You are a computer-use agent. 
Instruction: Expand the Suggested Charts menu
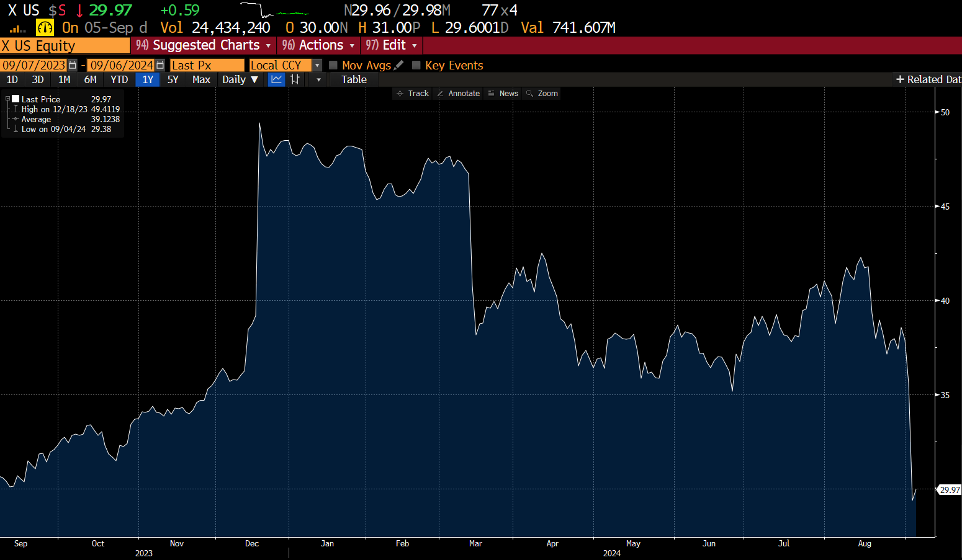click(x=204, y=45)
